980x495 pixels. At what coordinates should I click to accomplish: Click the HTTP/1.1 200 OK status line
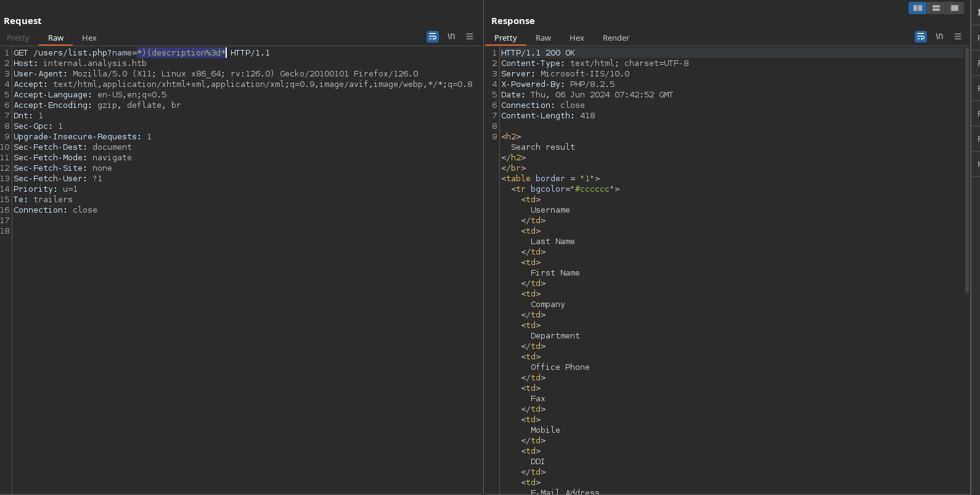(x=538, y=53)
